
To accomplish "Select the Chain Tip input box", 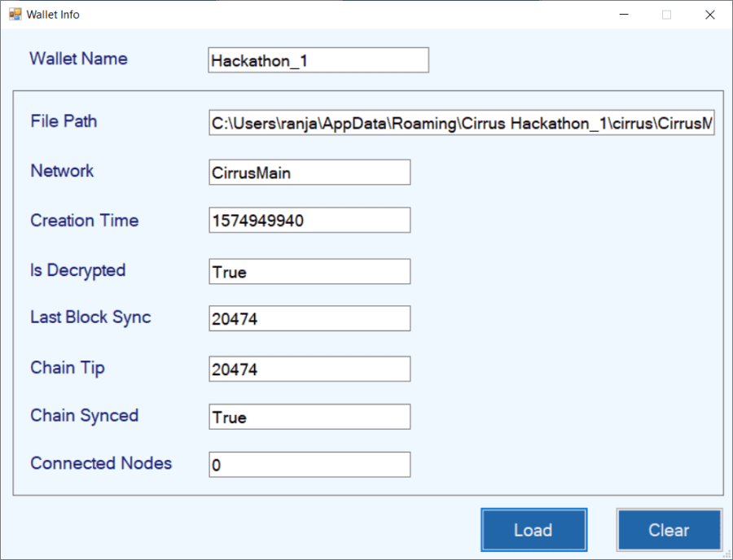I will pyautogui.click(x=309, y=369).
